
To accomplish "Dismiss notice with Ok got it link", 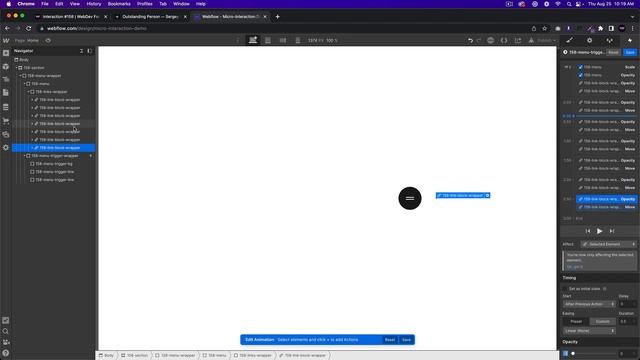I will coord(575,267).
